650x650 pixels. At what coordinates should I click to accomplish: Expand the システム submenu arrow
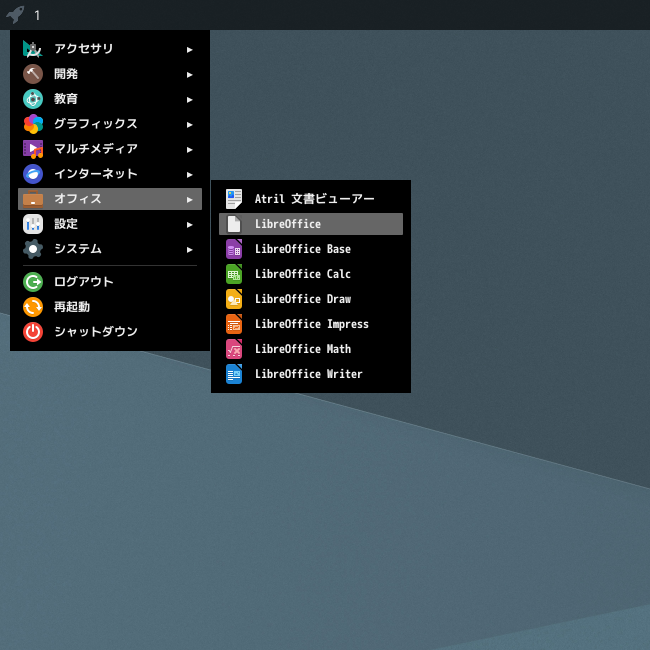(189, 250)
